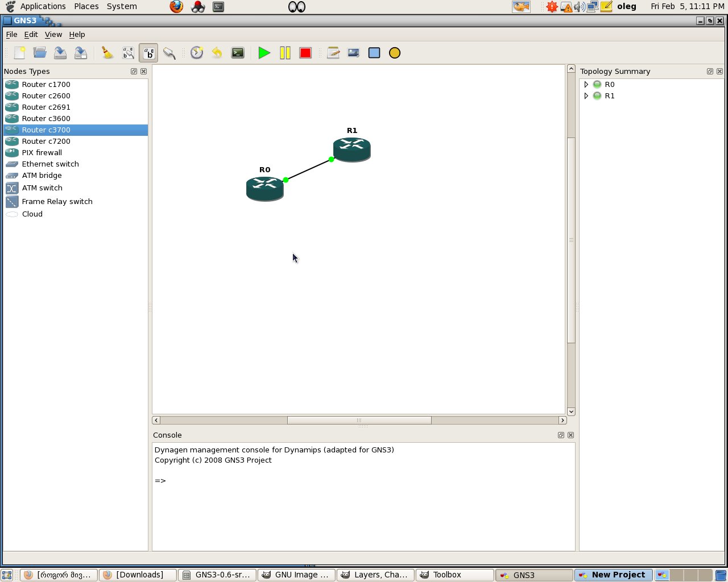Open the console terminal toolbar icon
The height and width of the screenshot is (582, 728).
[238, 53]
